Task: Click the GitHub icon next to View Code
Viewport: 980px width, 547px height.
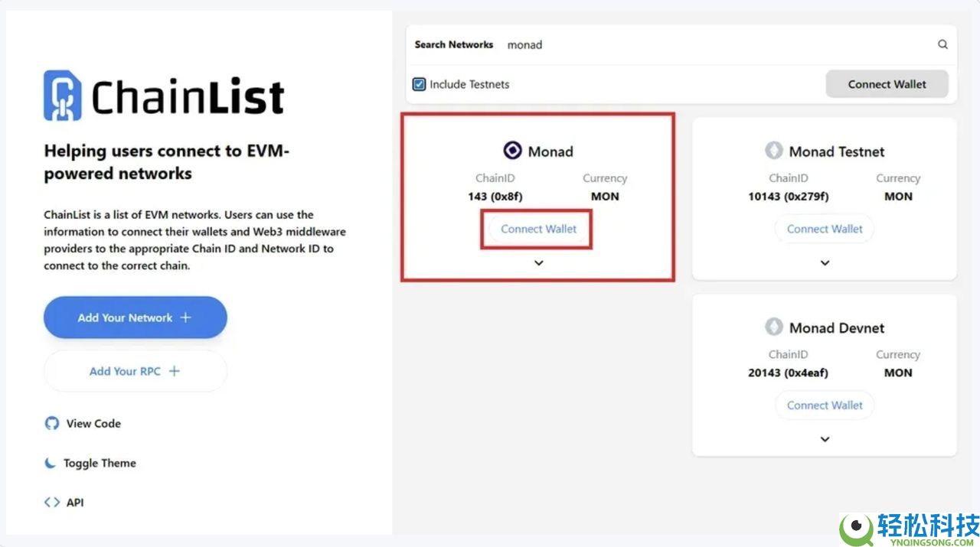Action: click(x=51, y=422)
